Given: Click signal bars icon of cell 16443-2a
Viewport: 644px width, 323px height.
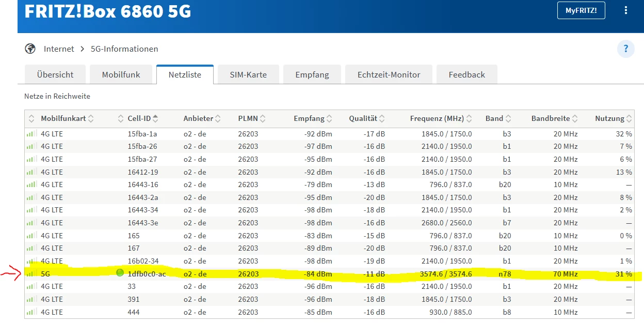Looking at the screenshot, I should pos(31,197).
